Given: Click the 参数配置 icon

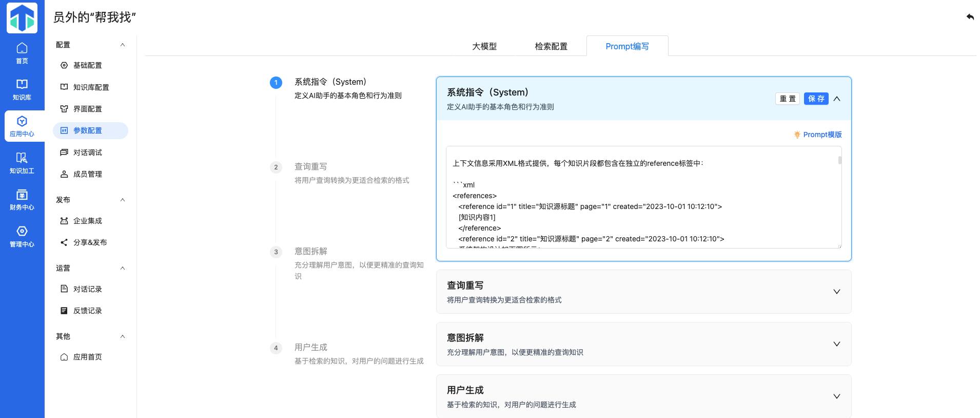Looking at the screenshot, I should point(64,130).
